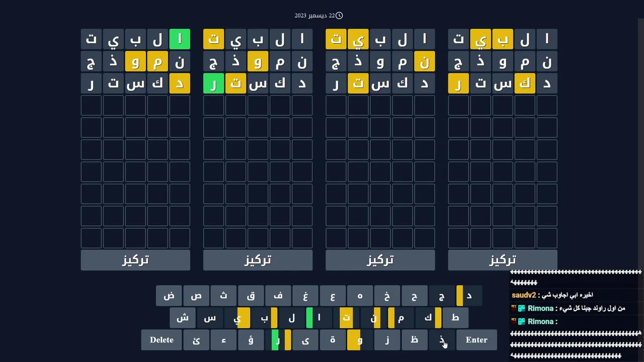
Task: Tap the ل key on the keyboard
Action: click(x=291, y=318)
